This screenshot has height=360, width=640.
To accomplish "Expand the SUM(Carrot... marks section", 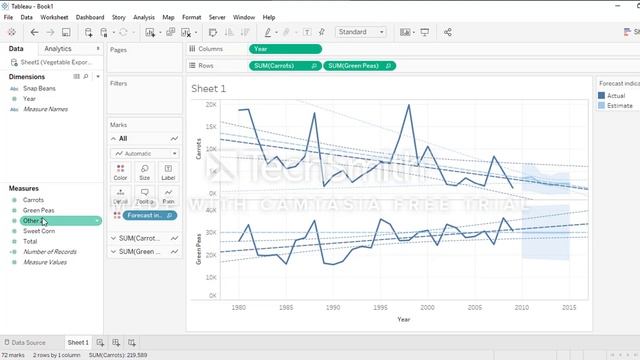I will [113, 238].
